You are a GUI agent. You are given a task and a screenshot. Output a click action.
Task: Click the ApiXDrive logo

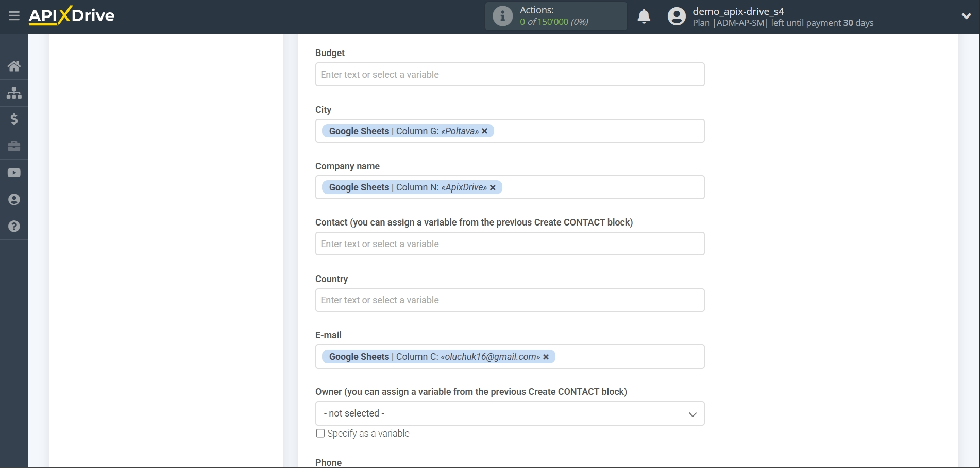[x=71, y=15]
